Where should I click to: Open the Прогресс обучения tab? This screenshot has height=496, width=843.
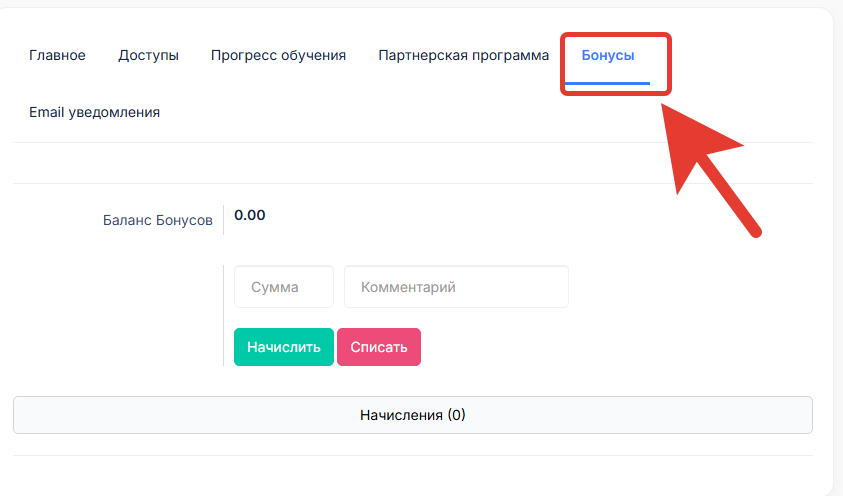278,55
